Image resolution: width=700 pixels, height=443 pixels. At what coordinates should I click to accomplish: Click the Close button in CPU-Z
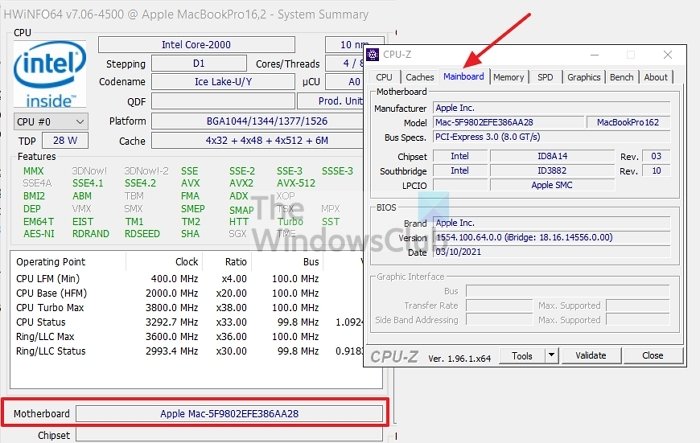point(652,356)
